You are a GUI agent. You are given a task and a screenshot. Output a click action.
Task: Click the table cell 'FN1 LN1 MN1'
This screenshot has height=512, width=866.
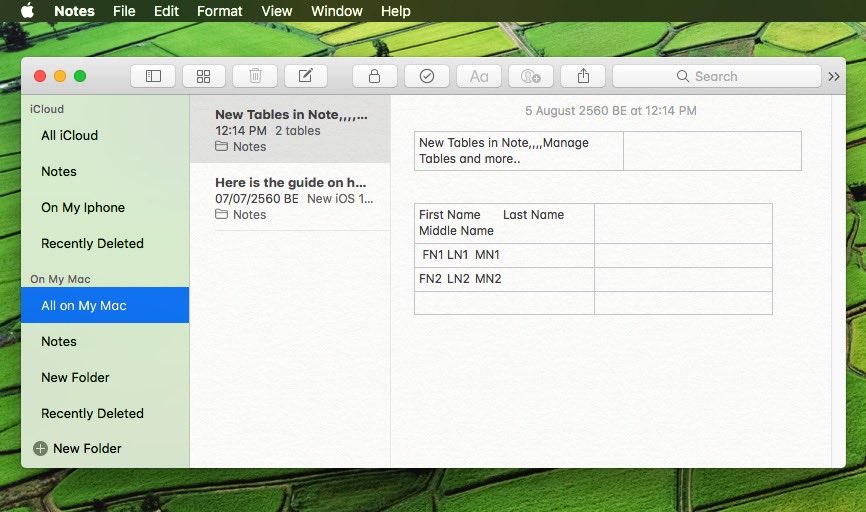(504, 256)
